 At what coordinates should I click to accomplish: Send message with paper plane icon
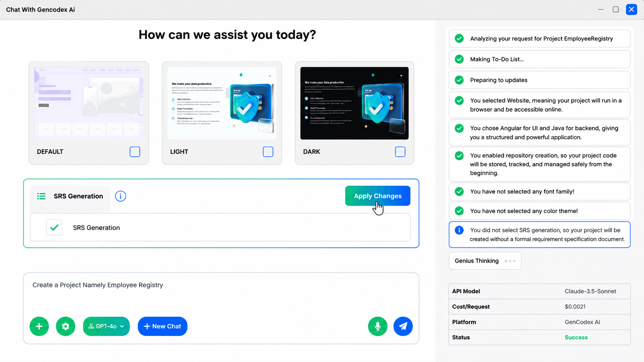[403, 326]
